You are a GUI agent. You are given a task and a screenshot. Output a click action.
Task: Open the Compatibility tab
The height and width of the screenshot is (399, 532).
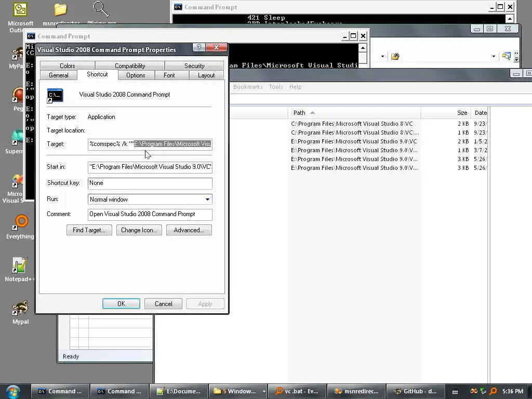coord(129,66)
